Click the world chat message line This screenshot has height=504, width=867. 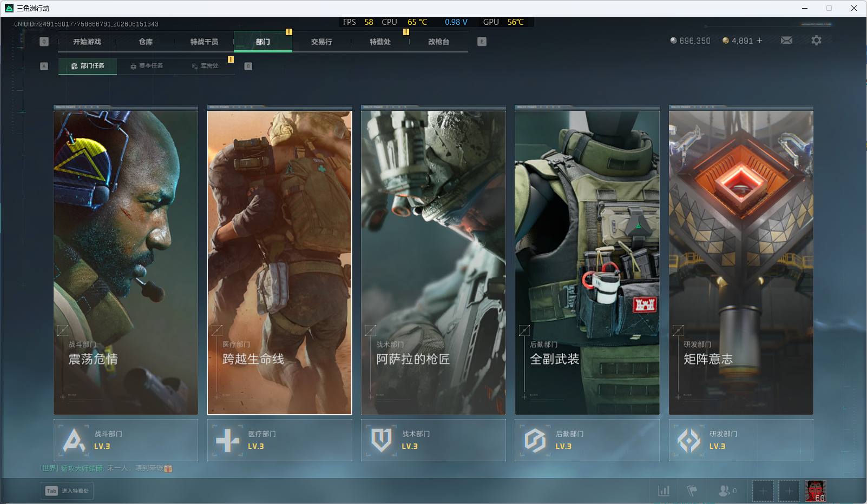pos(106,468)
